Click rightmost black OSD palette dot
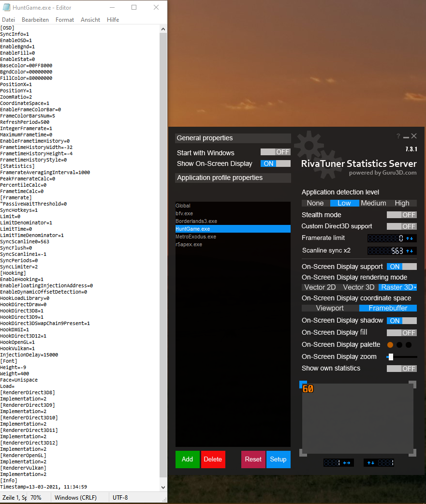The width and height of the screenshot is (426, 504). 409,345
